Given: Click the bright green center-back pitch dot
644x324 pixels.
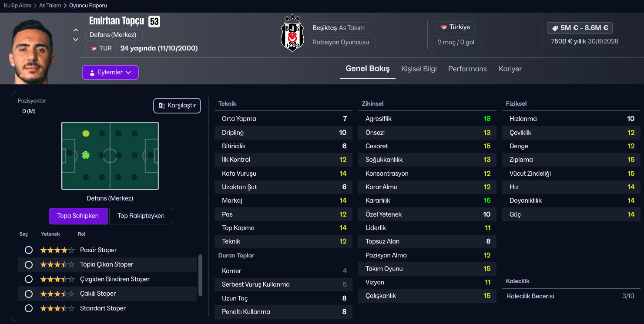Looking at the screenshot, I should tap(86, 155).
